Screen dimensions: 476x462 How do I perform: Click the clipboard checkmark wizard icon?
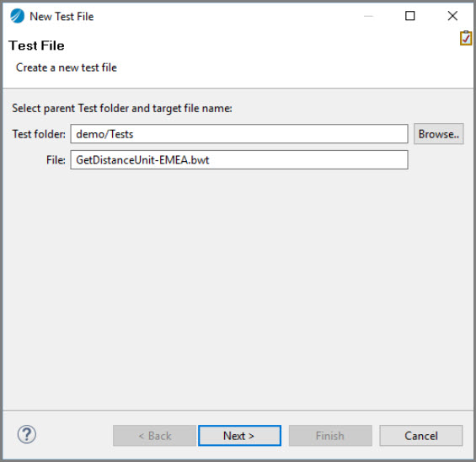point(466,38)
